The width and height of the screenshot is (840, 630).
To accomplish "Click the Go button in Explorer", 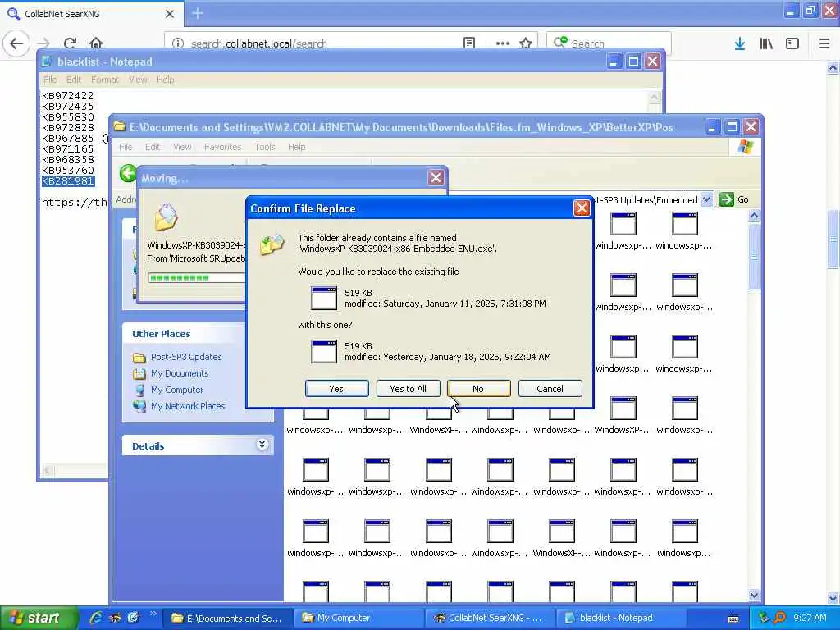I will pyautogui.click(x=734, y=199).
